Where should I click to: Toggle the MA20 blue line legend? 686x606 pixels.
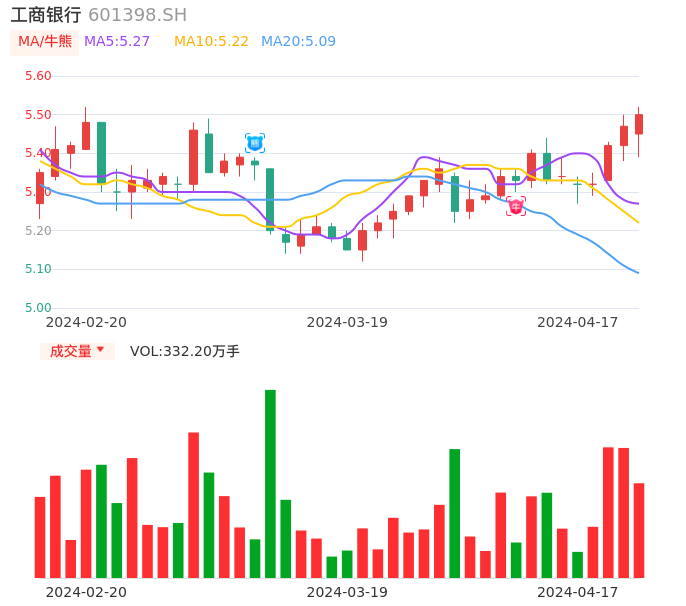click(298, 41)
